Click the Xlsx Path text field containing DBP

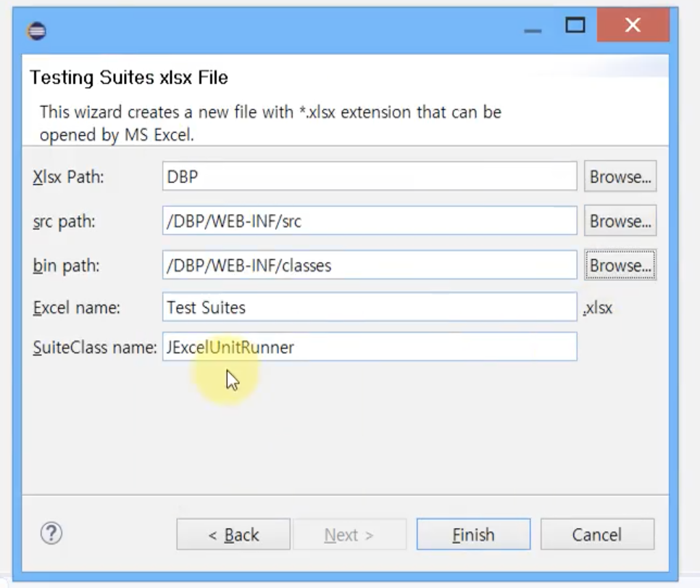(370, 177)
